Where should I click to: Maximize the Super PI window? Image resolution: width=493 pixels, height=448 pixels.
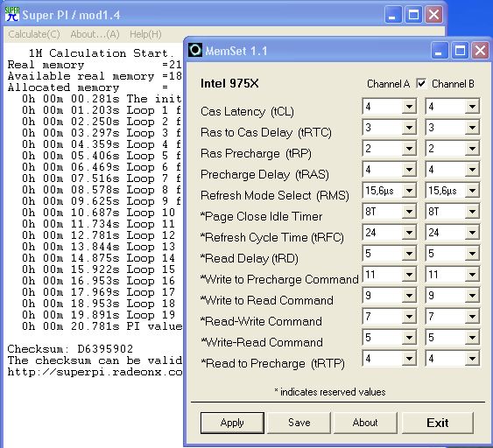point(413,15)
